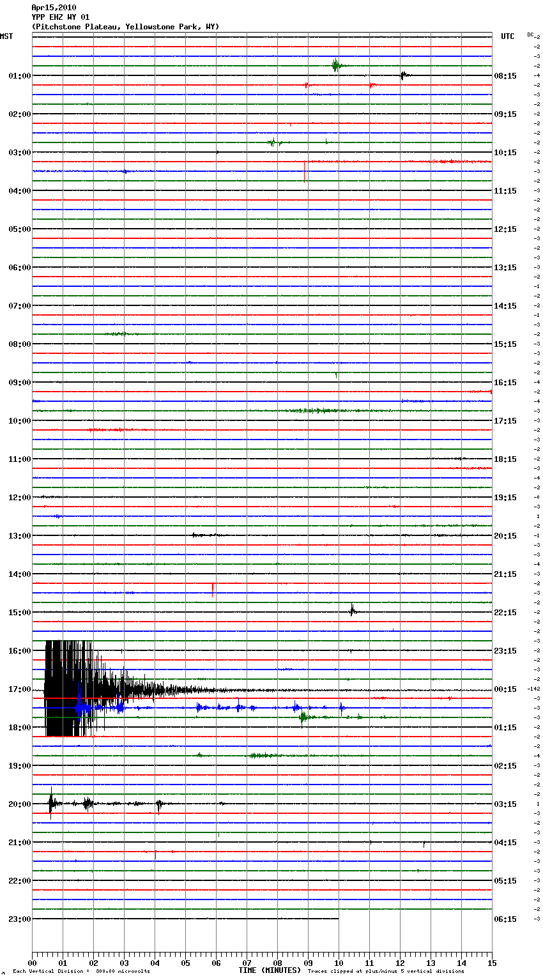Click the 20:15 UTC time label
Viewport: 543px width, 980px height.
(505, 536)
